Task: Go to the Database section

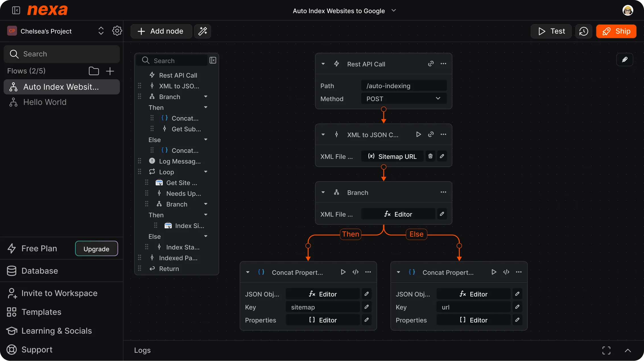Action: click(x=40, y=271)
